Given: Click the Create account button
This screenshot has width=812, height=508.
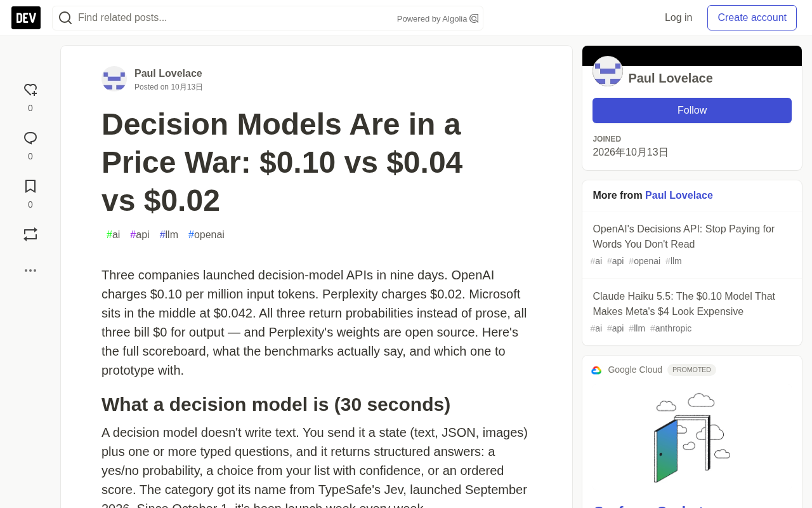Looking at the screenshot, I should click(x=752, y=18).
